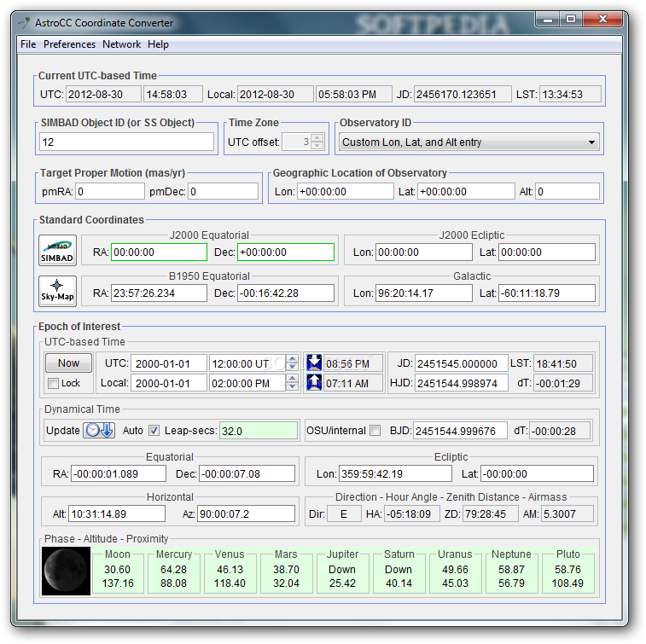Click the epoch JD field

[462, 363]
